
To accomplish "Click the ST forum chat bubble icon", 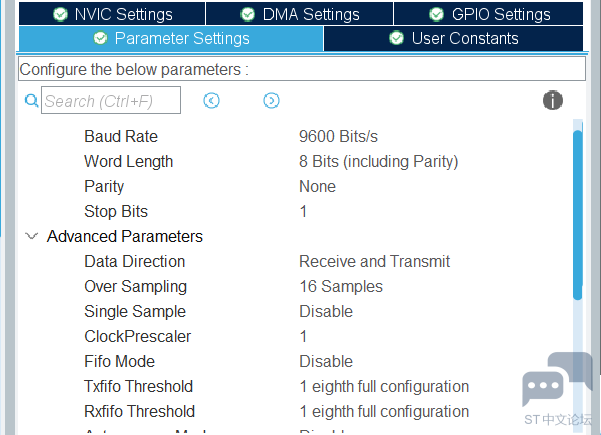I will point(557,379).
